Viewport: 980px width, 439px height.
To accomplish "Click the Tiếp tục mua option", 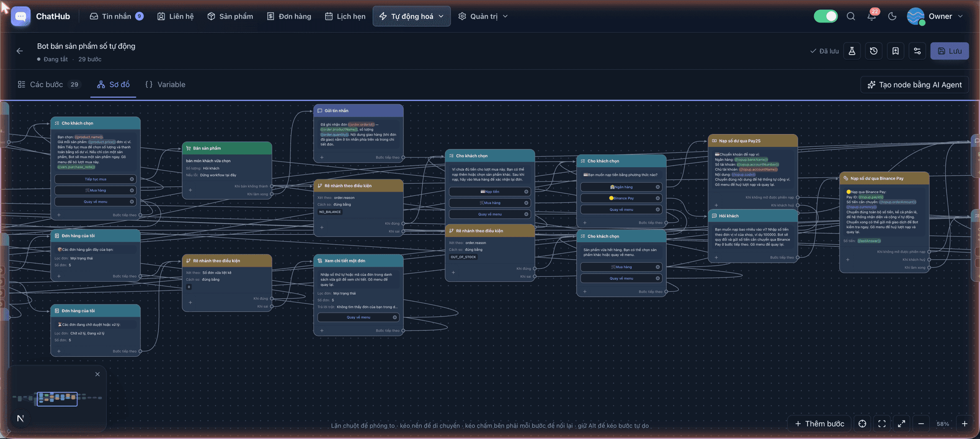I will tap(95, 179).
